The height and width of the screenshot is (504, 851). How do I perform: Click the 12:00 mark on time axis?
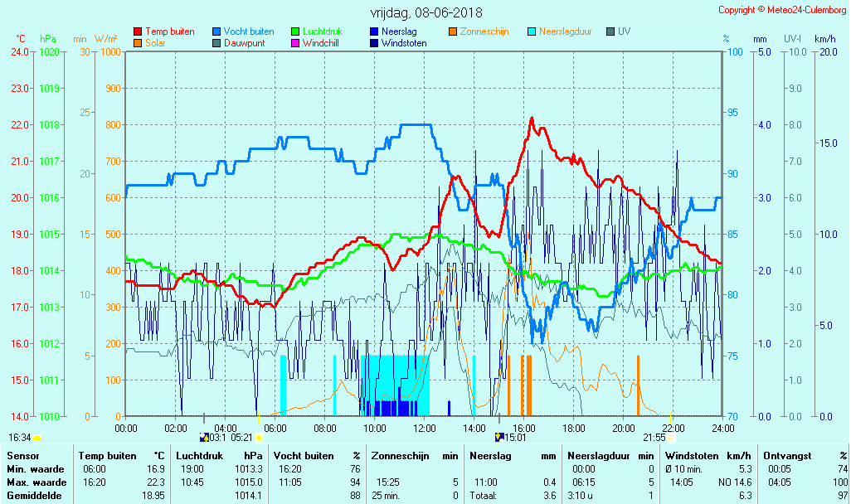(425, 428)
